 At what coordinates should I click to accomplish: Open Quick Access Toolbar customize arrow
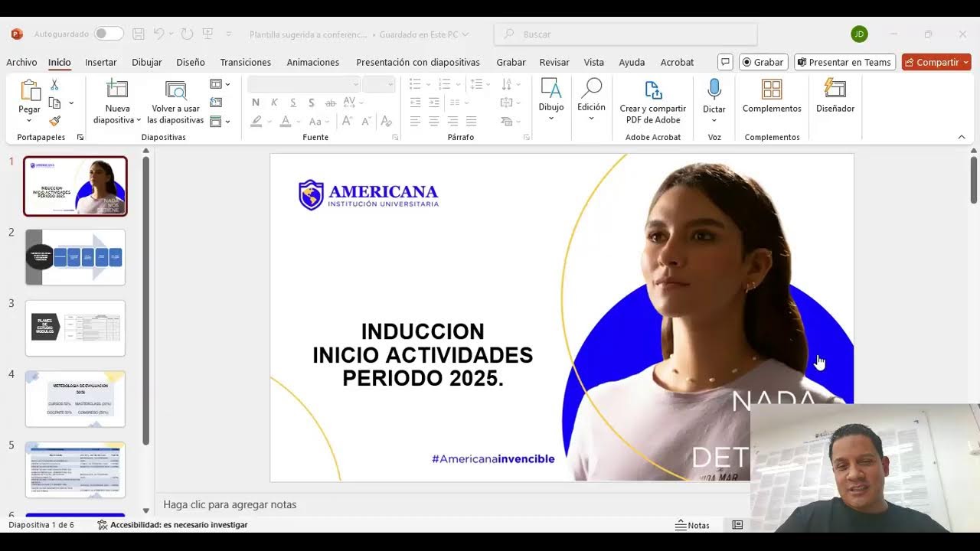pyautogui.click(x=228, y=34)
